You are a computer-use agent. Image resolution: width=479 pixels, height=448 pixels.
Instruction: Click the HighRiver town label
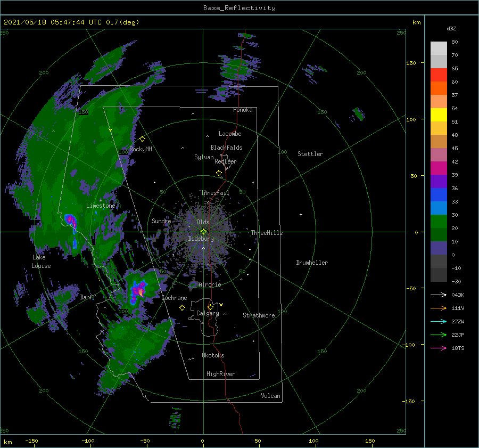click(221, 374)
